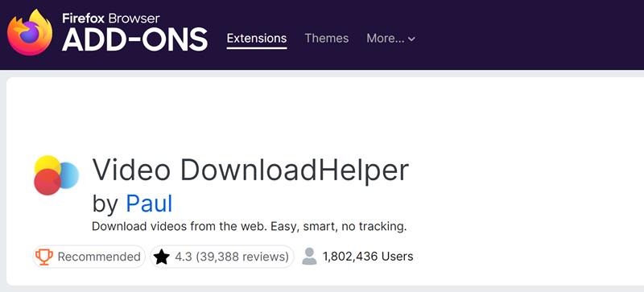Expand the More… dropdown menu
This screenshot has width=644, height=292.
tap(390, 39)
